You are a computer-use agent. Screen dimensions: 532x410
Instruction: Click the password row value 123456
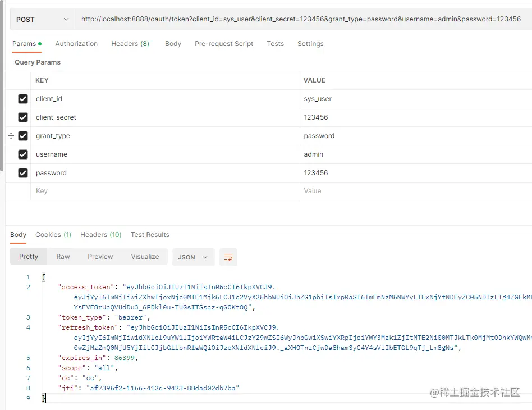[x=415, y=173]
